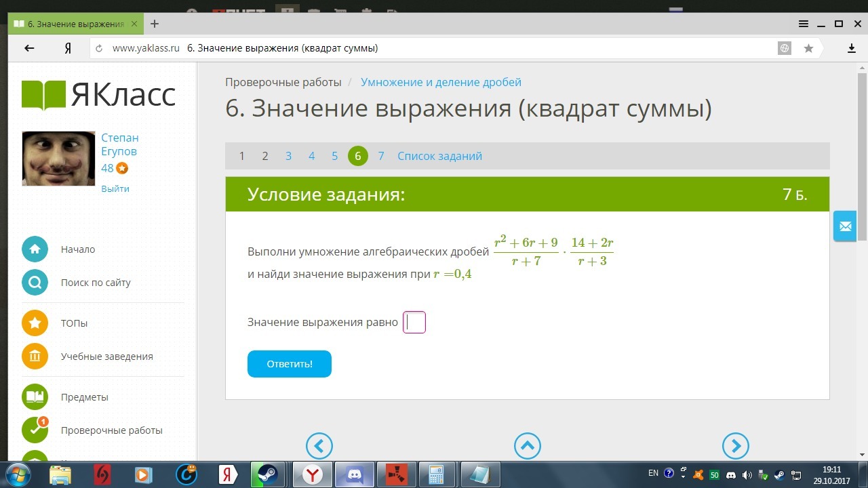
Task: Open the browser downloads arrow icon
Action: pyautogui.click(x=852, y=48)
